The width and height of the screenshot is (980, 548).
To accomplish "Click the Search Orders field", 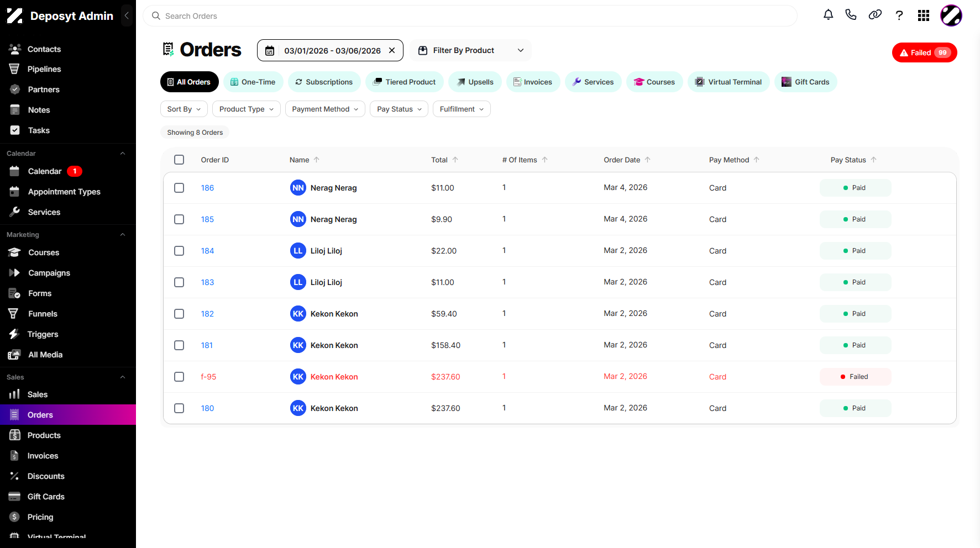I will [x=470, y=16].
